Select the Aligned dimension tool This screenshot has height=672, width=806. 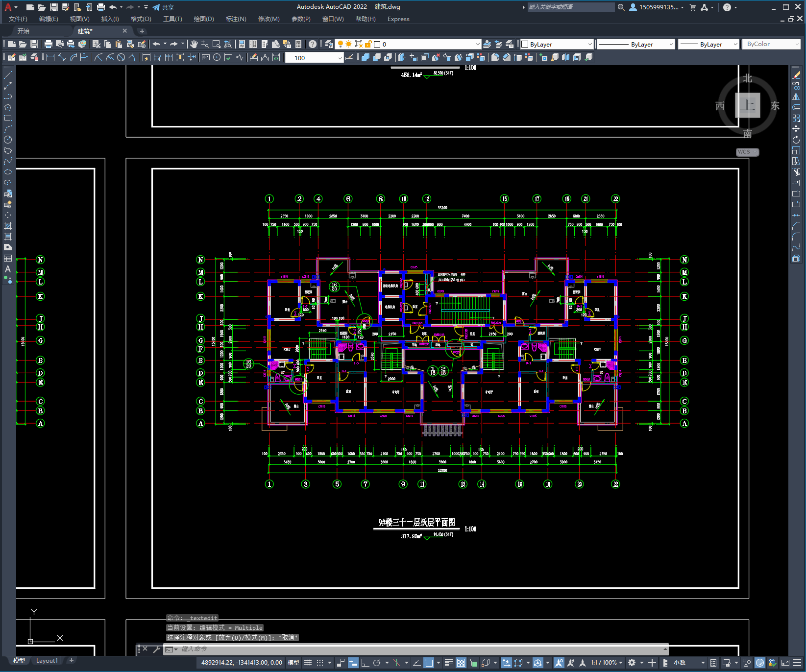[x=62, y=57]
